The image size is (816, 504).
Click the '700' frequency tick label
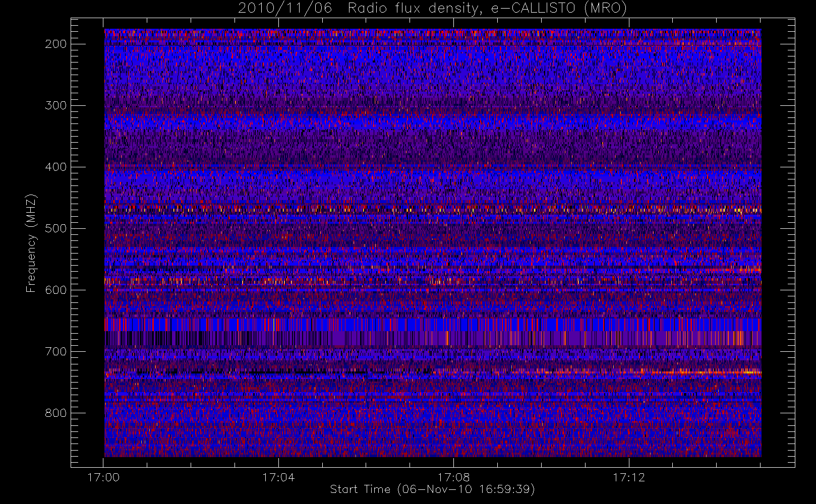click(x=56, y=351)
